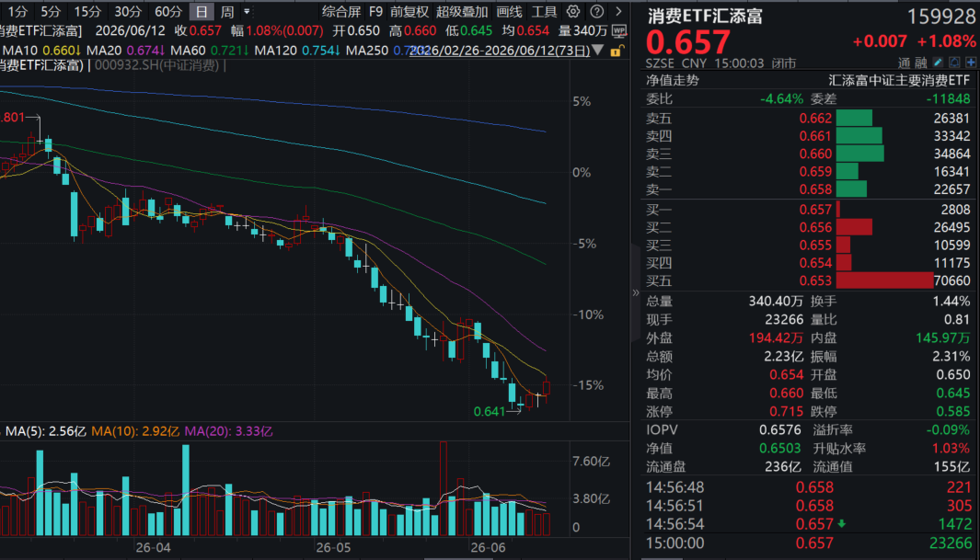The width and height of the screenshot is (980, 560).
Task: Click the 通 label in the quote header
Action: point(904,63)
